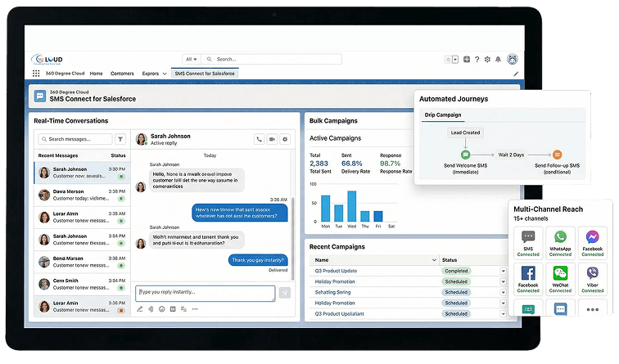The width and height of the screenshot is (619, 364).
Task: Click the Lead Created node
Action: [465, 133]
